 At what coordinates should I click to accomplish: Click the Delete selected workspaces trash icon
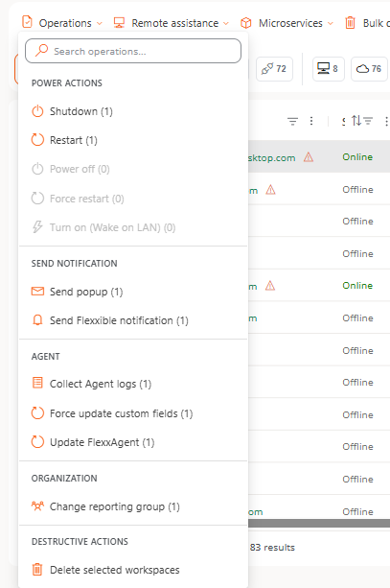point(37,569)
